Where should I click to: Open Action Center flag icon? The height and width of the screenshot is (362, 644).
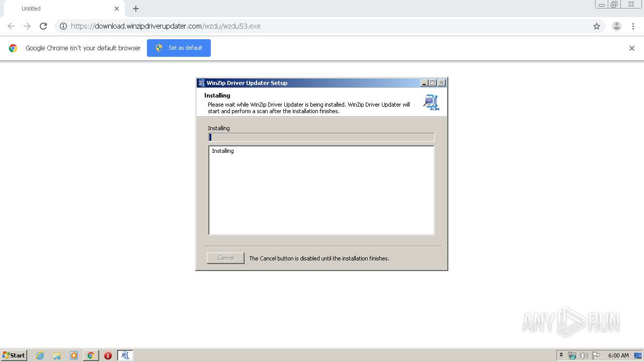click(596, 355)
